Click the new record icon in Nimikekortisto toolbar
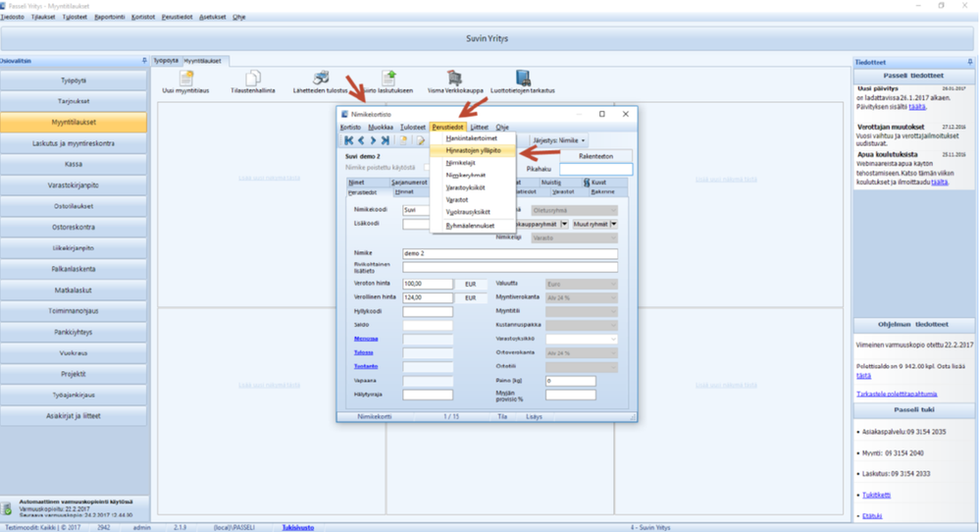The width and height of the screenshot is (980, 532). [x=404, y=140]
